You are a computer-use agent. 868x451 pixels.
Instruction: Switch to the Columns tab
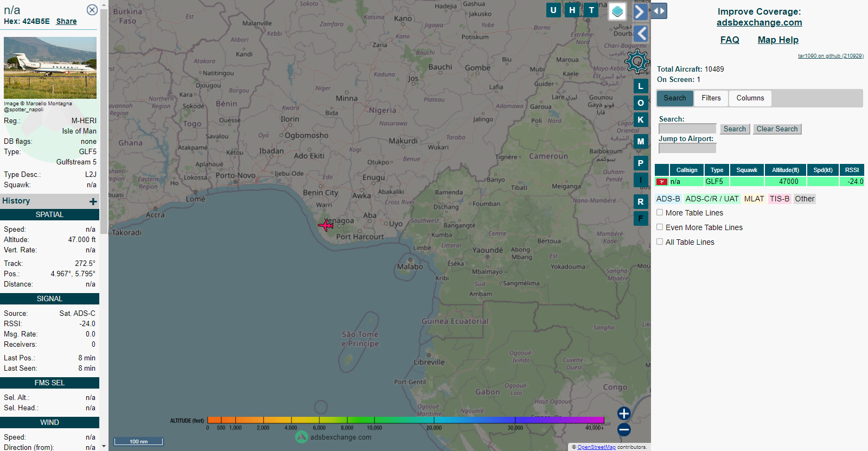[x=750, y=98]
